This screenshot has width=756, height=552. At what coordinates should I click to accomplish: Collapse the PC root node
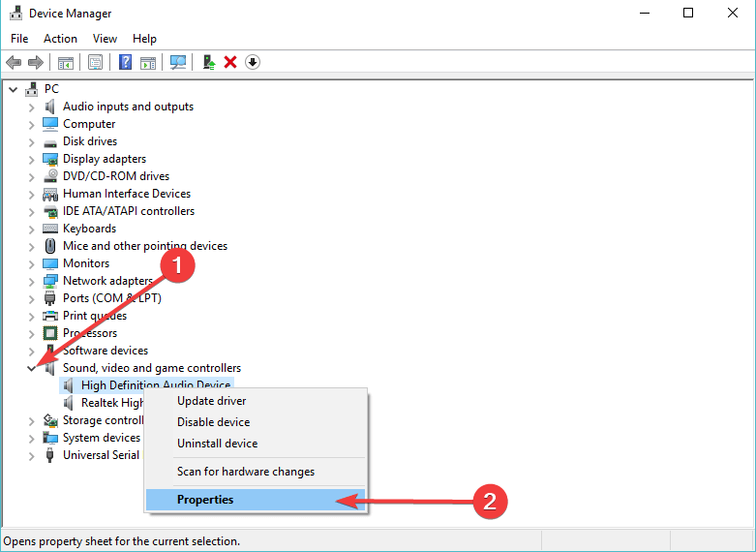click(x=14, y=89)
